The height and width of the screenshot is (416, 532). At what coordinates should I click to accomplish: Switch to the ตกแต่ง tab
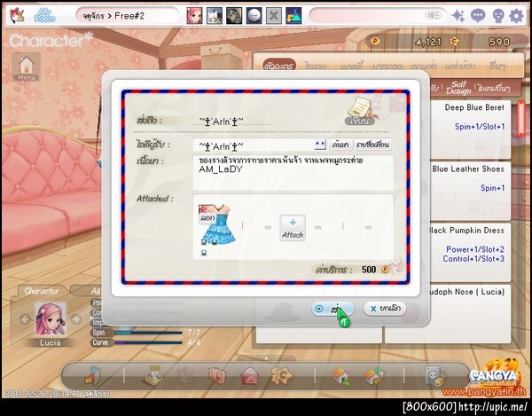[x=424, y=66]
